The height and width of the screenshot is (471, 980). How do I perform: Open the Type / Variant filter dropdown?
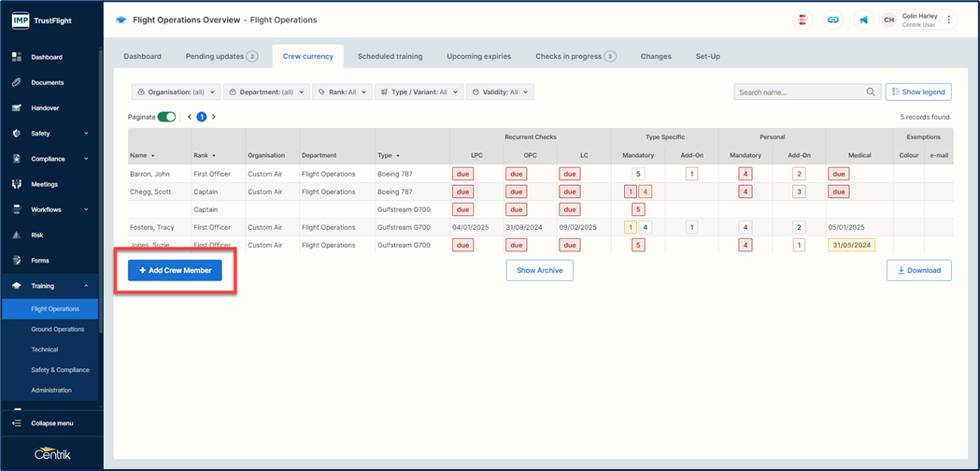click(419, 92)
